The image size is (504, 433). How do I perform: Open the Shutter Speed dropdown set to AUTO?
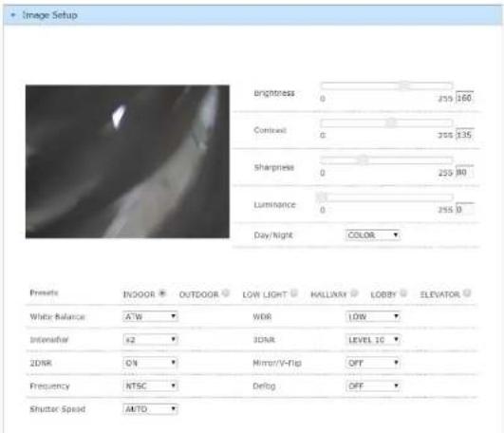tap(150, 409)
